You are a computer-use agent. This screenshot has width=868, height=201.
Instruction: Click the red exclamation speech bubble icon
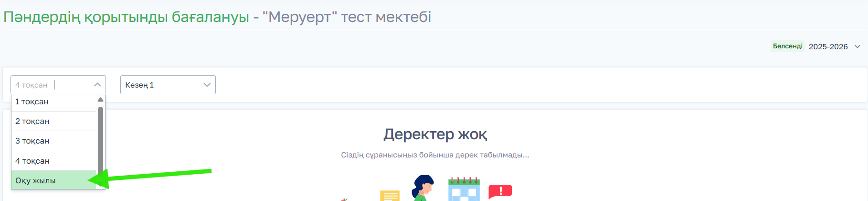point(500,191)
